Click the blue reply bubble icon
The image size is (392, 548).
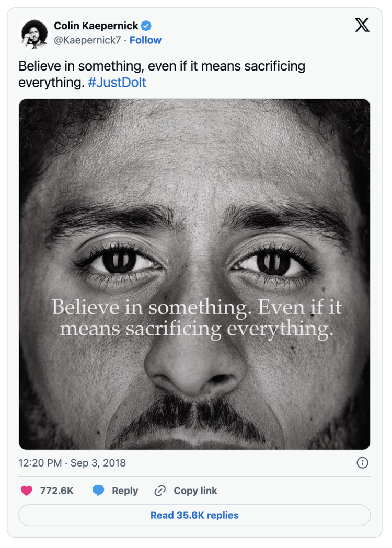(98, 491)
